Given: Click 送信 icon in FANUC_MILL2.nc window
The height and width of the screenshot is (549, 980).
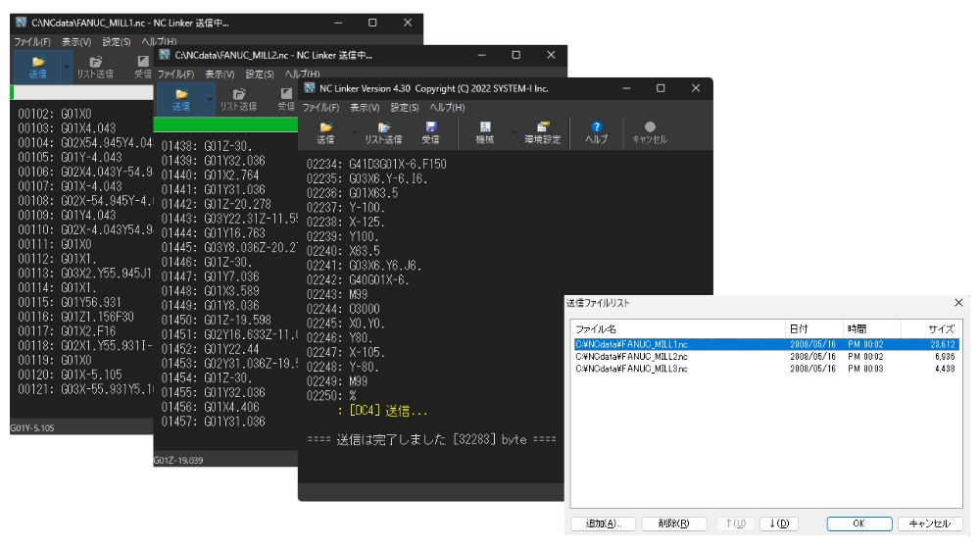Looking at the screenshot, I should [181, 99].
